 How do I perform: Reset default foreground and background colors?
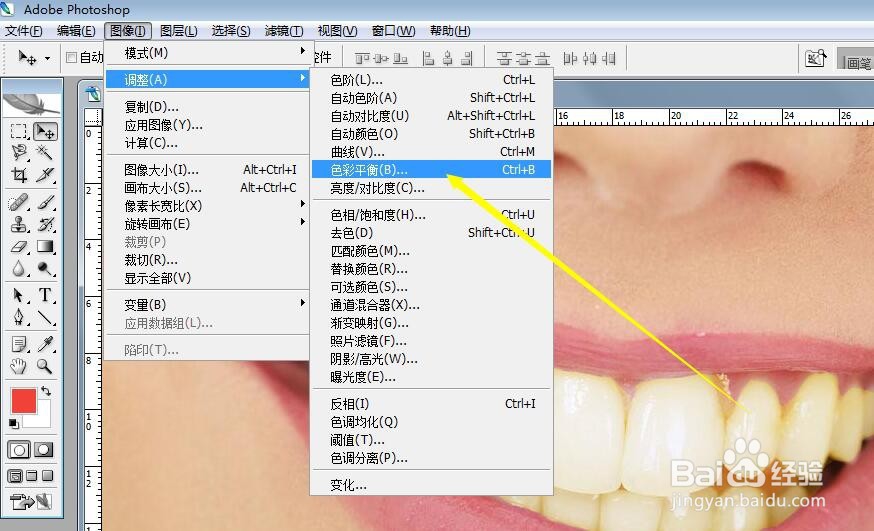pyautogui.click(x=14, y=424)
